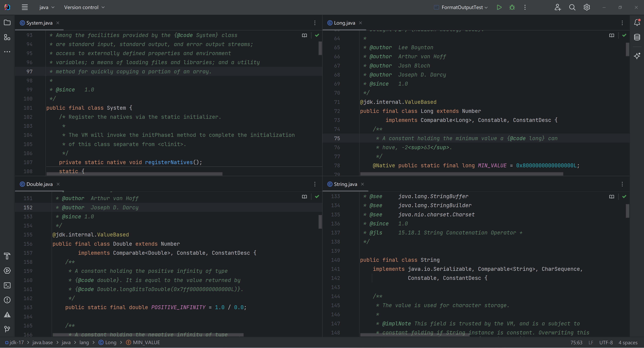The width and height of the screenshot is (644, 348).
Task: Open the main hamburger menu
Action: [24, 7]
